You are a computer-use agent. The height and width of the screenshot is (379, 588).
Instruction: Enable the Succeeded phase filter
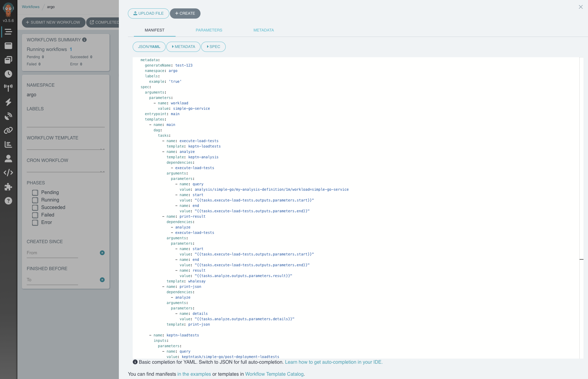[35, 207]
